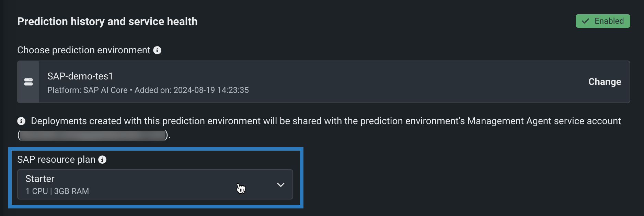Image resolution: width=644 pixels, height=216 pixels.
Task: Click the "Starter" plan name text
Action: click(x=40, y=179)
